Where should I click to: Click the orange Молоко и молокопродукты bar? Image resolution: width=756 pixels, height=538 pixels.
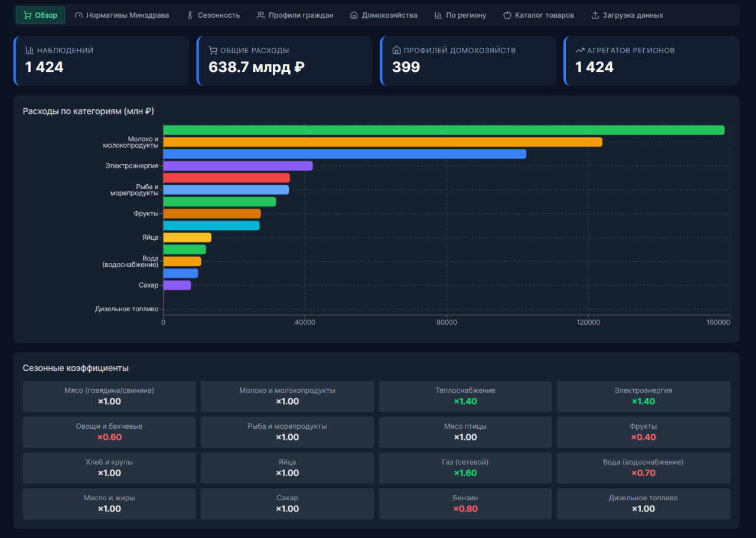coord(383,142)
